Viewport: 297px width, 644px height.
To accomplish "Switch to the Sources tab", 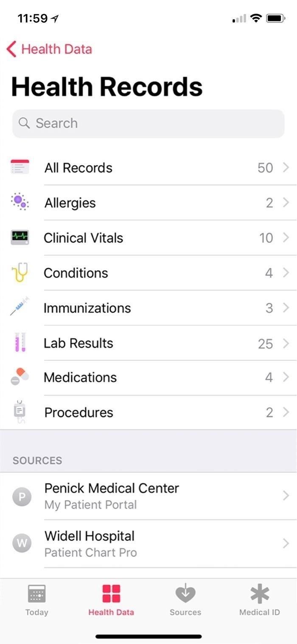I will 185,600.
